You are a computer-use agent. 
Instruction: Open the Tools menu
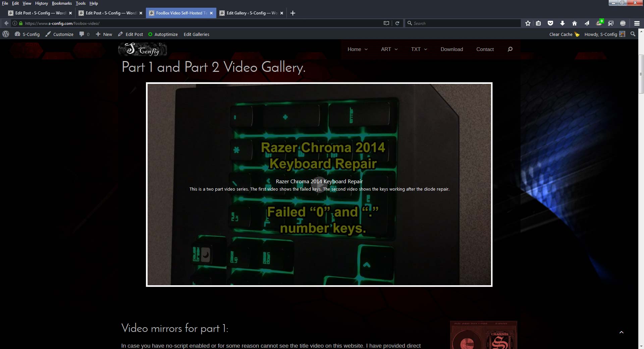80,3
